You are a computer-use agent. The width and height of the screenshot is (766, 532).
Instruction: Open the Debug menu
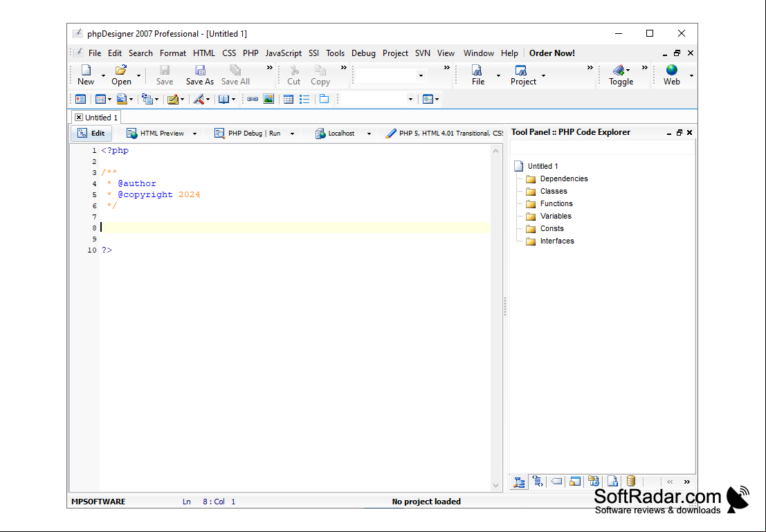[363, 53]
